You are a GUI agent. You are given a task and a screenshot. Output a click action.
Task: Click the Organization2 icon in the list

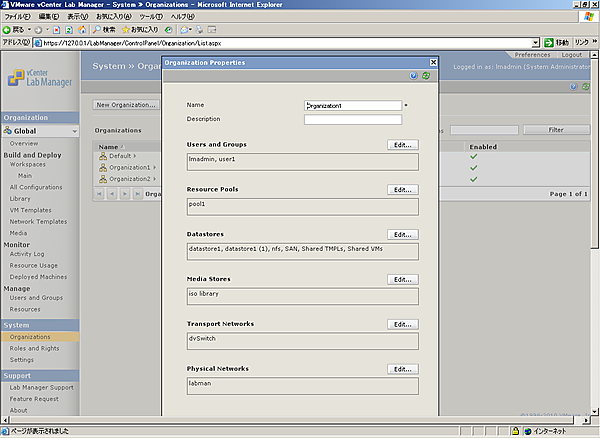coord(102,178)
